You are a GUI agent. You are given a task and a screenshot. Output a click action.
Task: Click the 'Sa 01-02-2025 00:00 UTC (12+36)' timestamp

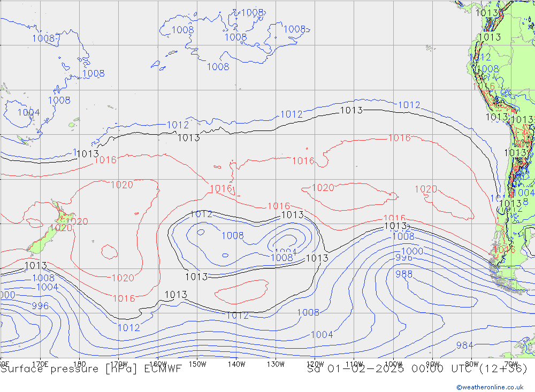click(417, 369)
